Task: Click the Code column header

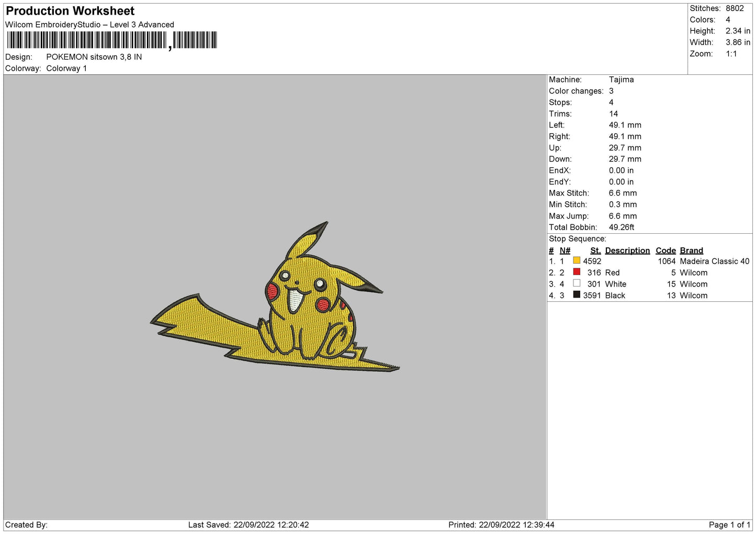Action: 665,251
